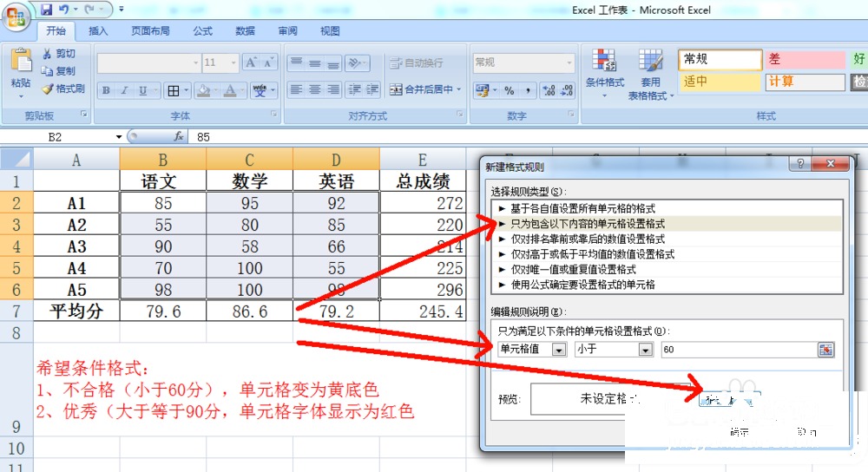The image size is (868, 472).
Task: Redo the action in quick access toolbar
Action: 89,10
